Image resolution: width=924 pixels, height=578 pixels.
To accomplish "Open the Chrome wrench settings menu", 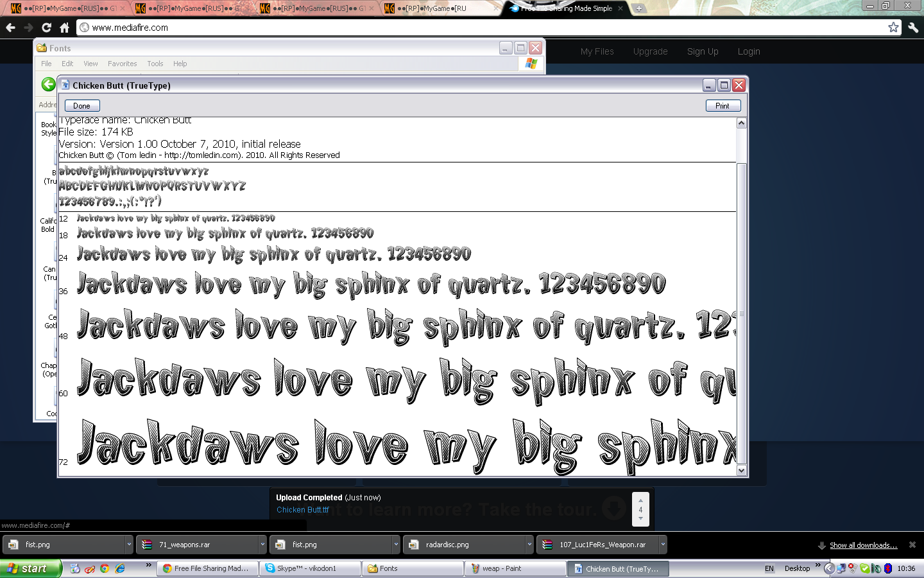I will 913,28.
